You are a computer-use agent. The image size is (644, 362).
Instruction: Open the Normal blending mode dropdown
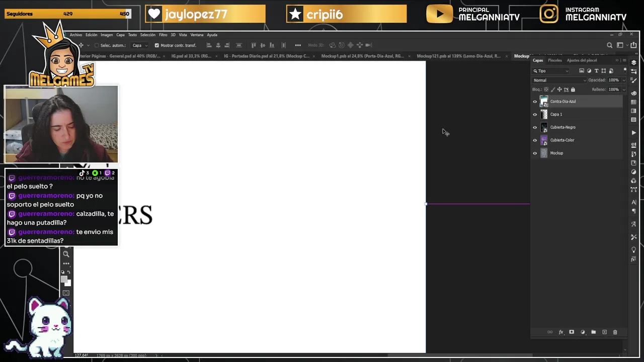tap(559, 80)
